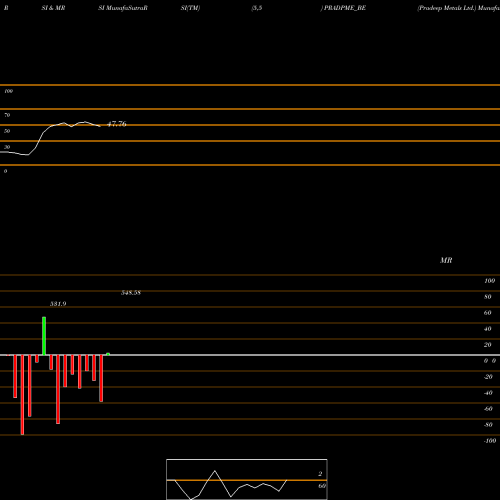Click the "SI & MR" header label
The image size is (500, 500).
point(53,8)
